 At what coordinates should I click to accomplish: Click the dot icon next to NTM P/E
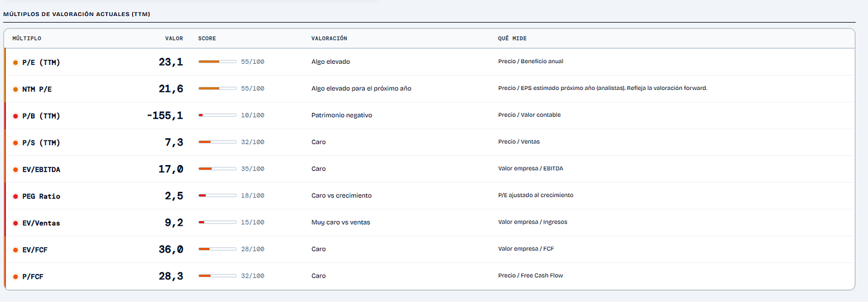click(x=15, y=89)
